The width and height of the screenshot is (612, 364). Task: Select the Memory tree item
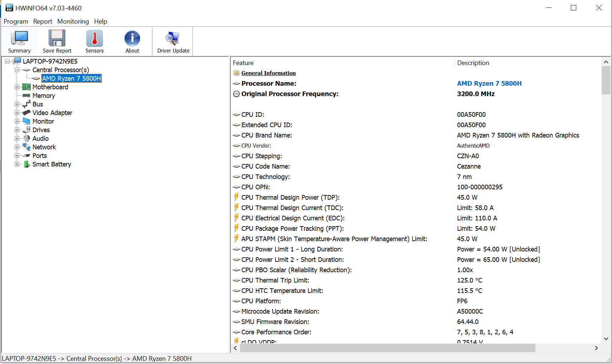pos(44,96)
